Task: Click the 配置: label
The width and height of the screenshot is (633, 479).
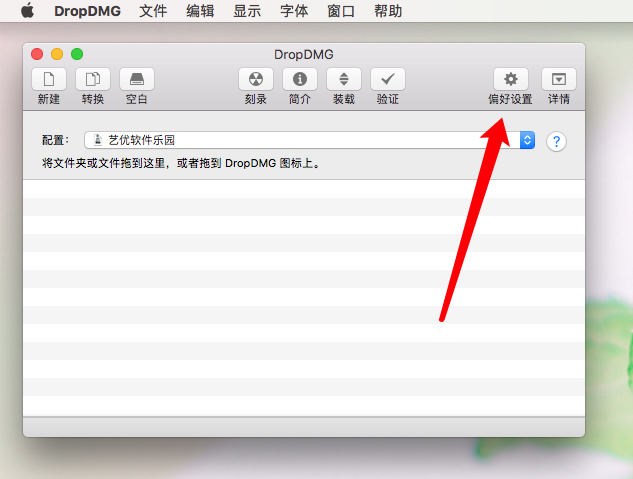Action: point(55,140)
